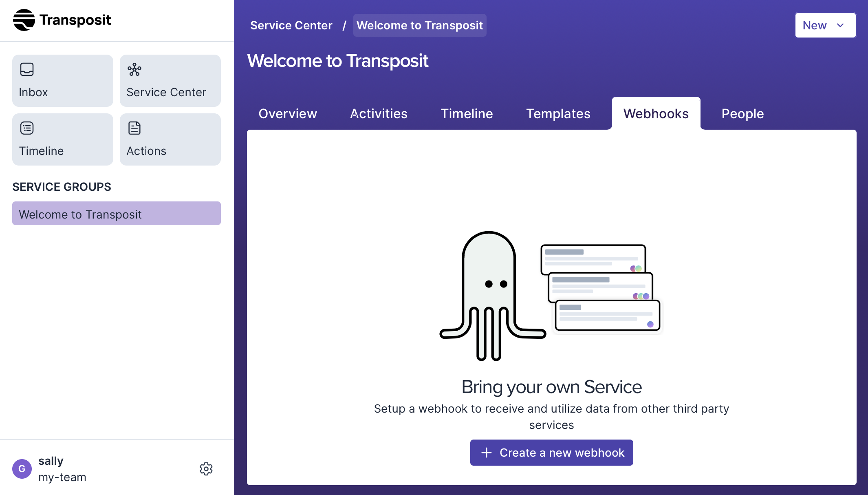Click the Service Center network icon

(134, 69)
